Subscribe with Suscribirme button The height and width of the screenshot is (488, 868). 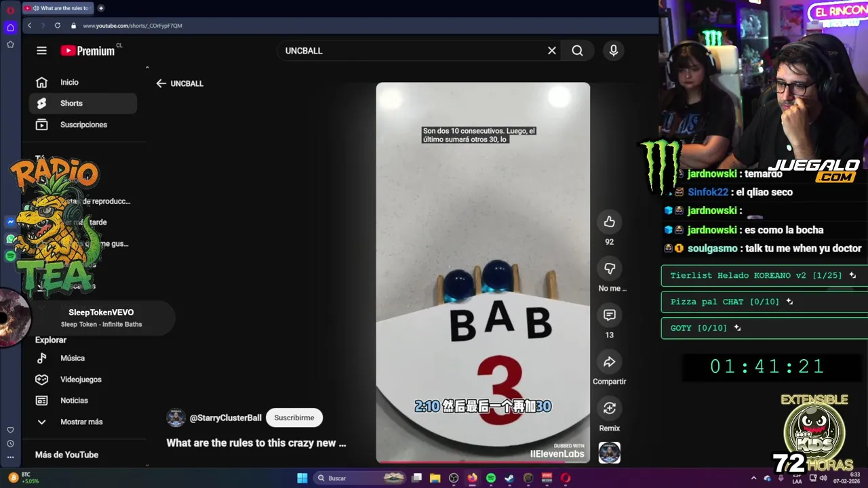[x=294, y=418]
